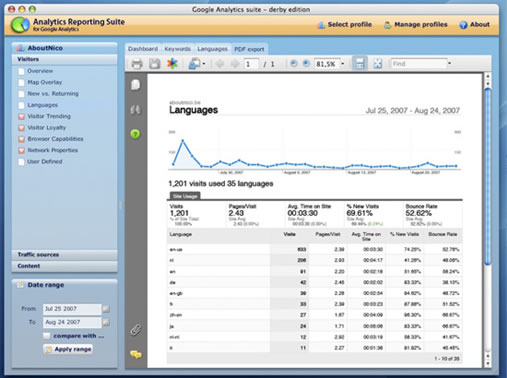Collapse the Visitors section header
This screenshot has width=507, height=378.
(65, 59)
